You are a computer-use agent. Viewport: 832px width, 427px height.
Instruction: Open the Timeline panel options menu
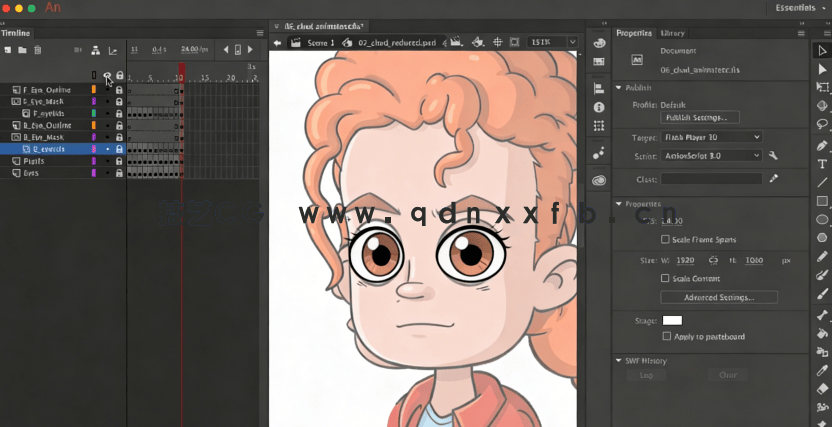coord(259,33)
